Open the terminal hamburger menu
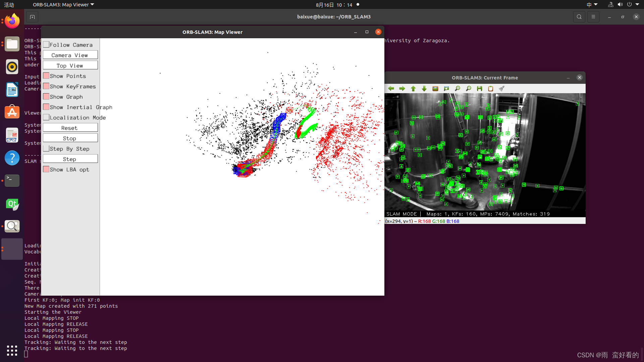 (593, 17)
